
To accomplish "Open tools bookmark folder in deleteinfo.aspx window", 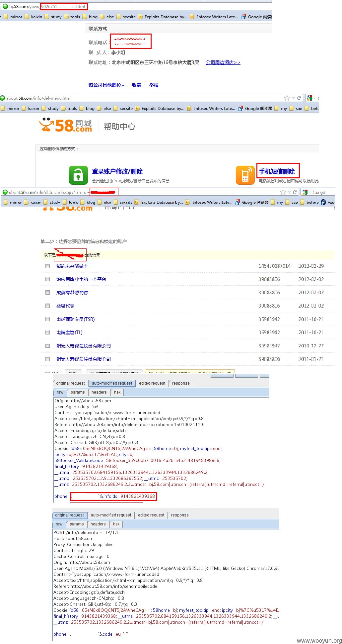I will click(70, 202).
